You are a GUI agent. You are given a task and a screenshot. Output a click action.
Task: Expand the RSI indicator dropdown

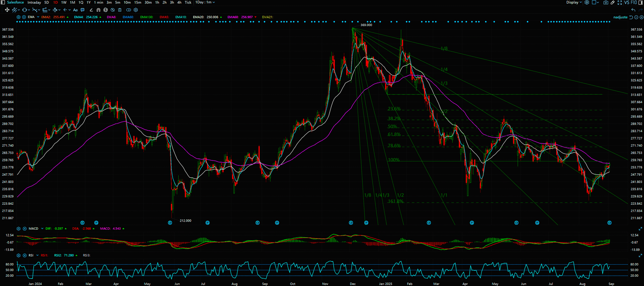click(37, 255)
